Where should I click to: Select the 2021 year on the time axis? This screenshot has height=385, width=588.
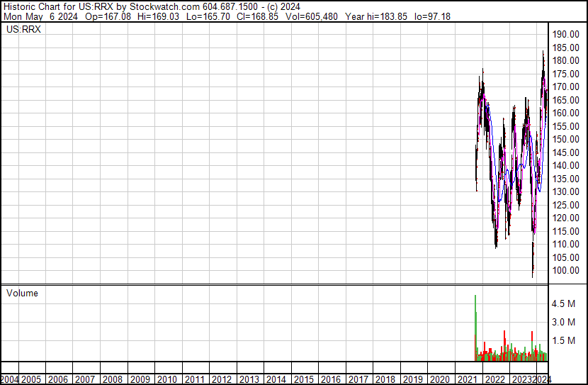tap(467, 379)
